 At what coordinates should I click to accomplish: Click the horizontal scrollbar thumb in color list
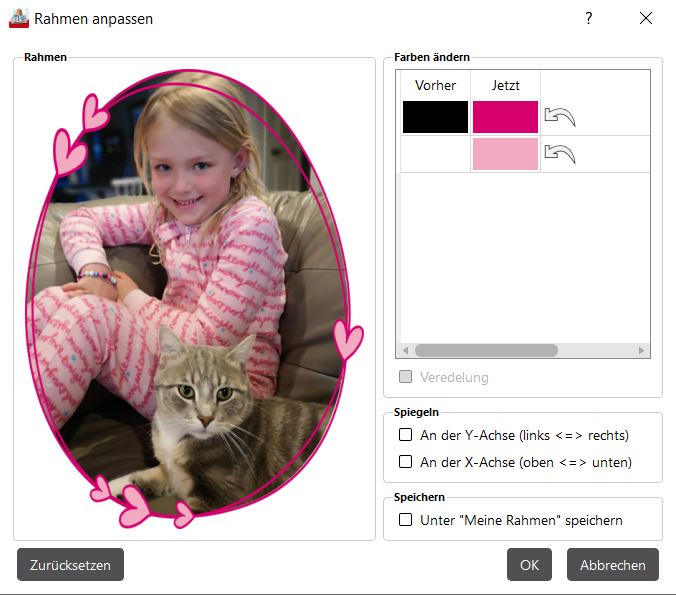point(486,351)
